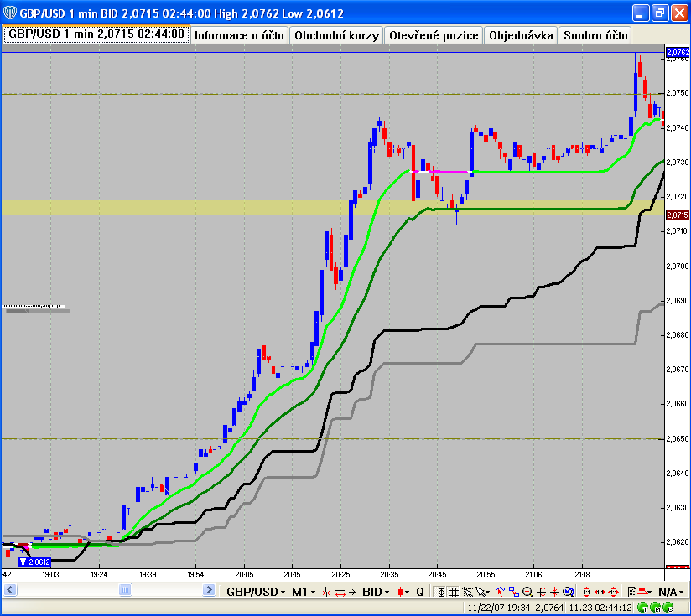Click the chart template document icon
Viewport: 691px width, 616px height.
click(x=632, y=593)
